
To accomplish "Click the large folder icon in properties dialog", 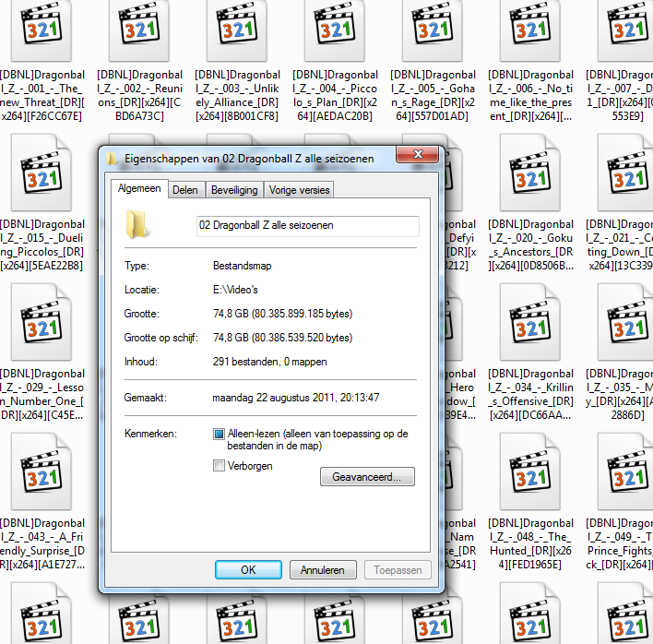I will (137, 224).
